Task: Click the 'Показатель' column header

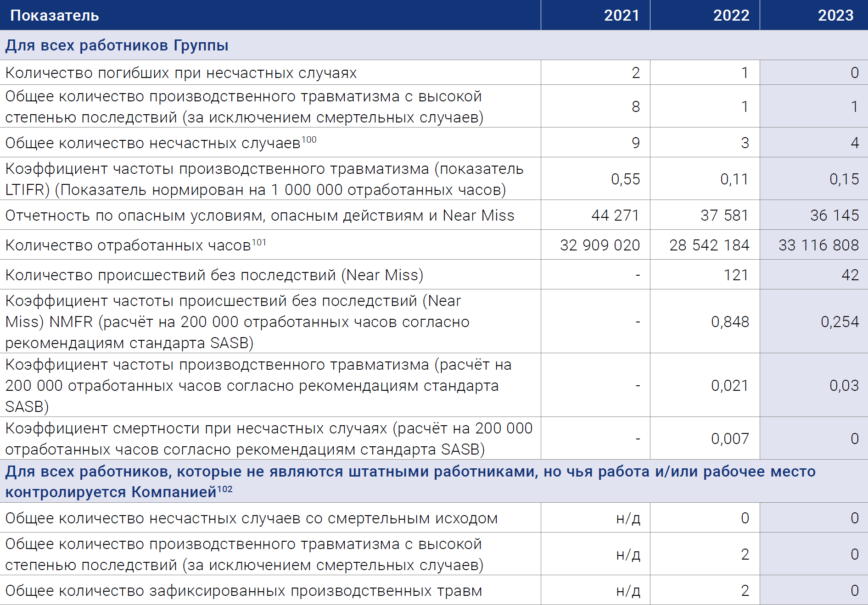Action: tap(55, 16)
